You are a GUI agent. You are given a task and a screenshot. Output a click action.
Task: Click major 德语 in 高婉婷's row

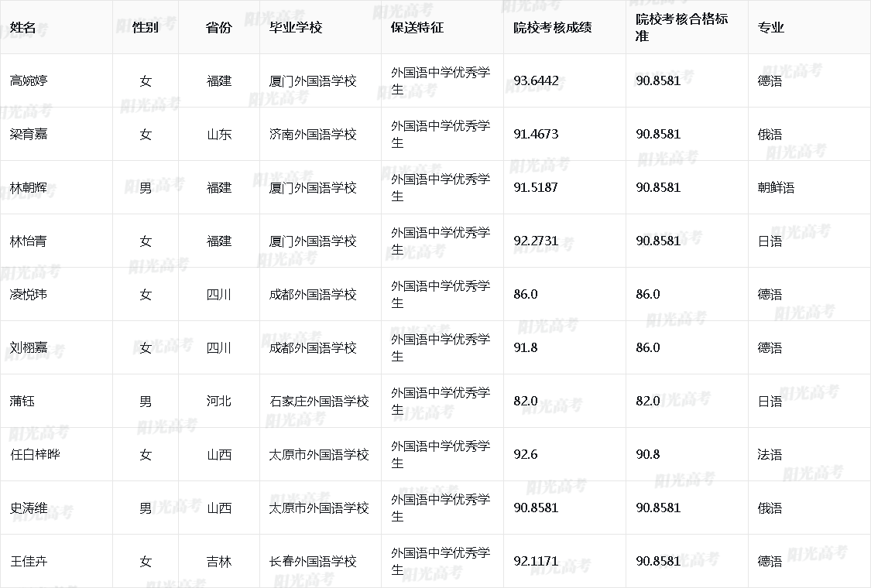[x=770, y=80]
